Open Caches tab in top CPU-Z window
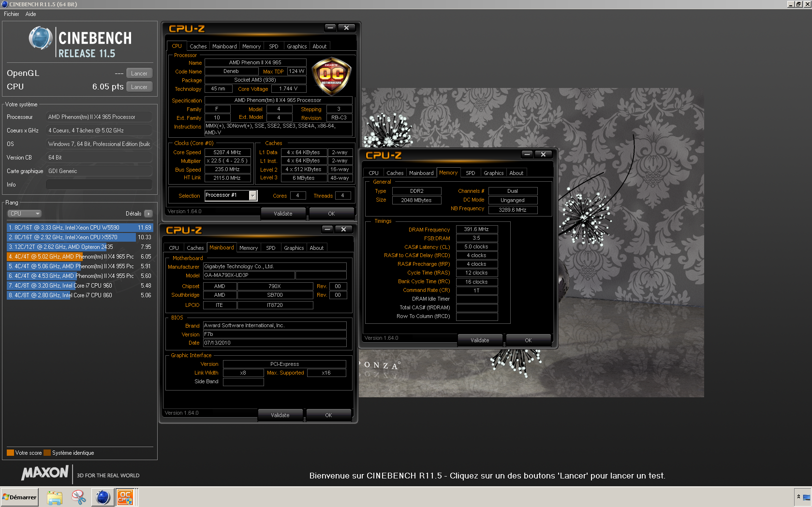The image size is (812, 507). tap(198, 46)
